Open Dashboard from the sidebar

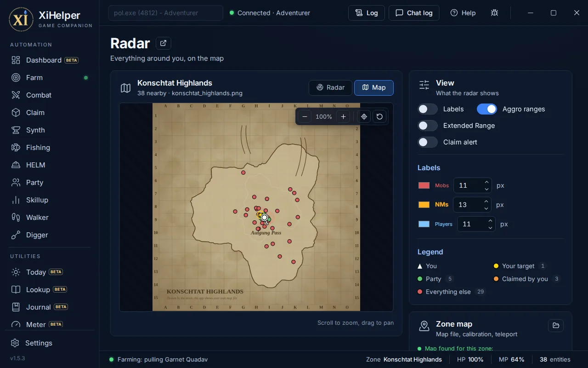pos(49,60)
